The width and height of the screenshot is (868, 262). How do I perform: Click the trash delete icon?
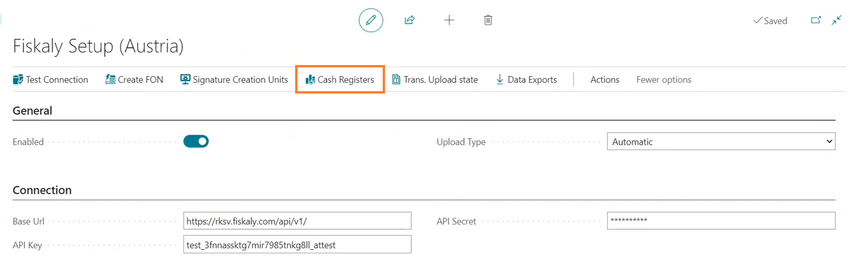(488, 20)
